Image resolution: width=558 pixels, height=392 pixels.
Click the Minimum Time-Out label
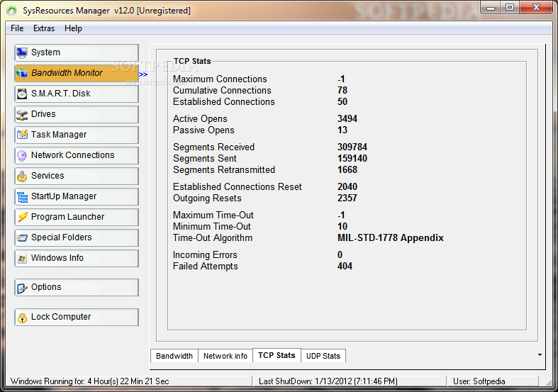[212, 227]
